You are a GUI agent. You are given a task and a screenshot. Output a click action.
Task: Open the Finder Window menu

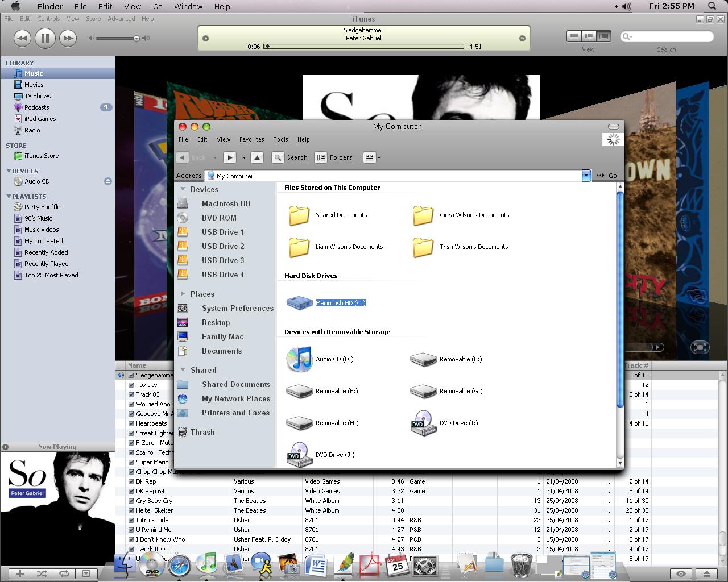pos(188,6)
